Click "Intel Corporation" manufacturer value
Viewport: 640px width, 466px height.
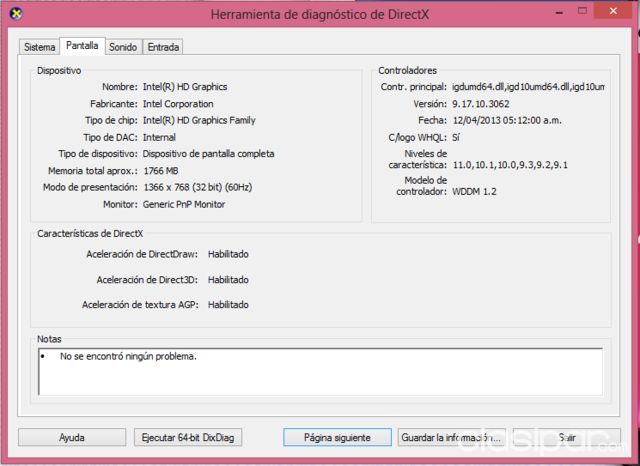(178, 104)
